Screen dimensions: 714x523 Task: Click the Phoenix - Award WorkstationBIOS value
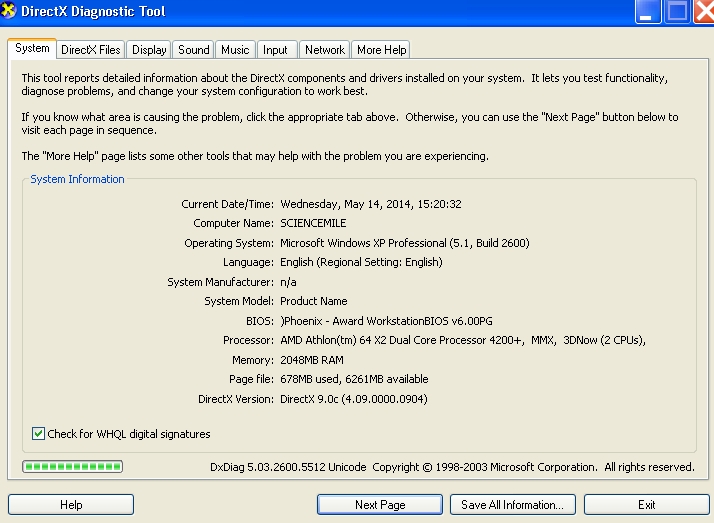[x=386, y=321]
